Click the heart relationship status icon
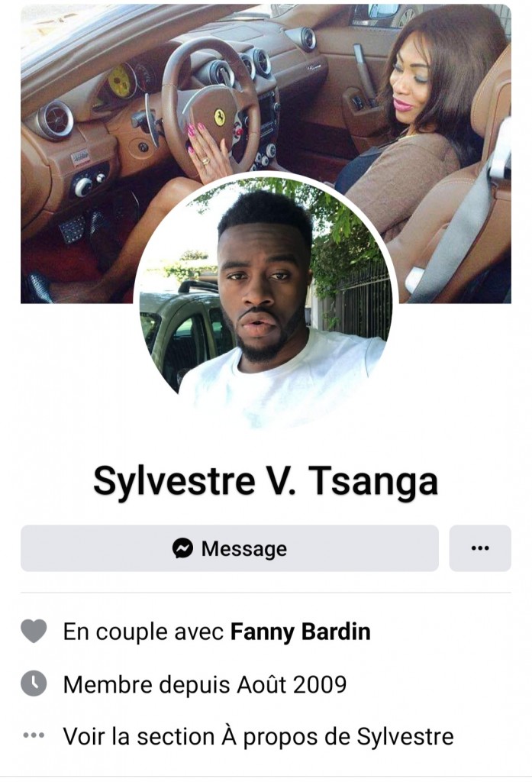The width and height of the screenshot is (532, 782). pos(34,631)
